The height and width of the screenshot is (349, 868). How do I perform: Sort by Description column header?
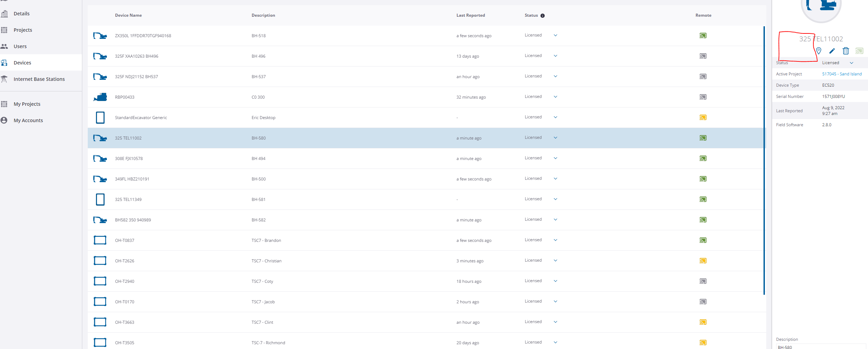(263, 15)
